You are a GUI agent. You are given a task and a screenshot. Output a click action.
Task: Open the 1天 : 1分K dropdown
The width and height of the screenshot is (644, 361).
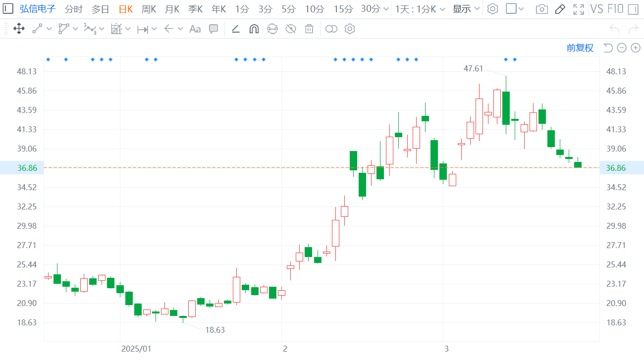point(420,9)
